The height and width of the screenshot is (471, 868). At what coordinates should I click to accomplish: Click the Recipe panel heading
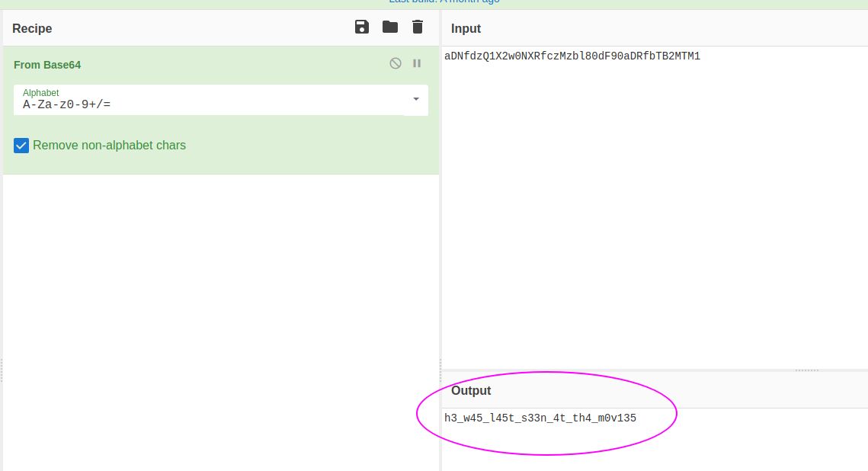(x=32, y=29)
